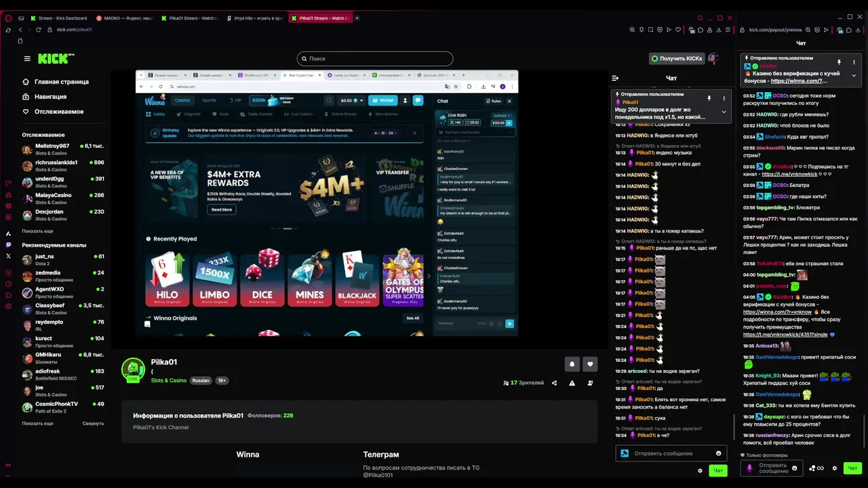Image resolution: width=868 pixels, height=488 pixels.
Task: Click the Получить KICKs button
Action: tap(677, 59)
